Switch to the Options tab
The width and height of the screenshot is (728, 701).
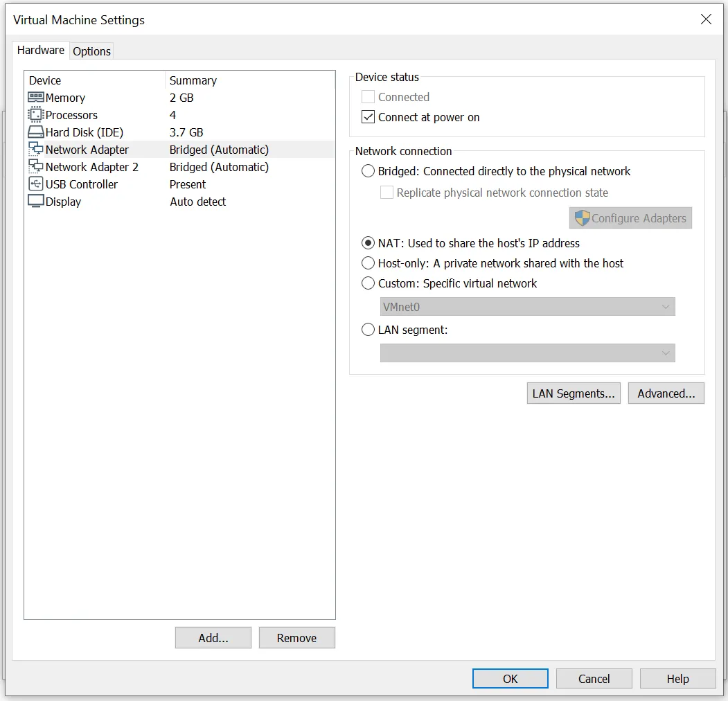91,51
